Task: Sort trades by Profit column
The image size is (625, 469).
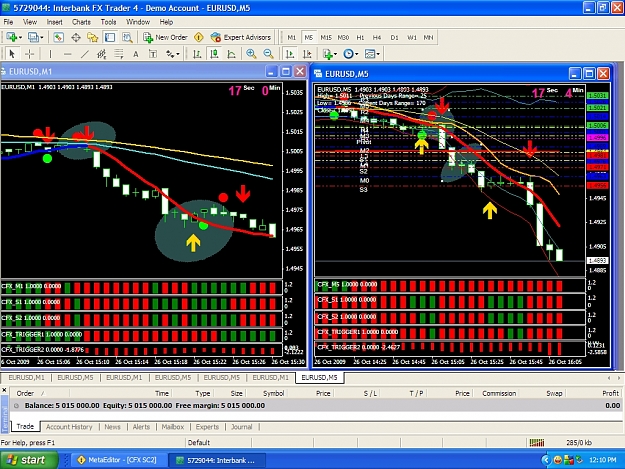Action: [x=610, y=393]
